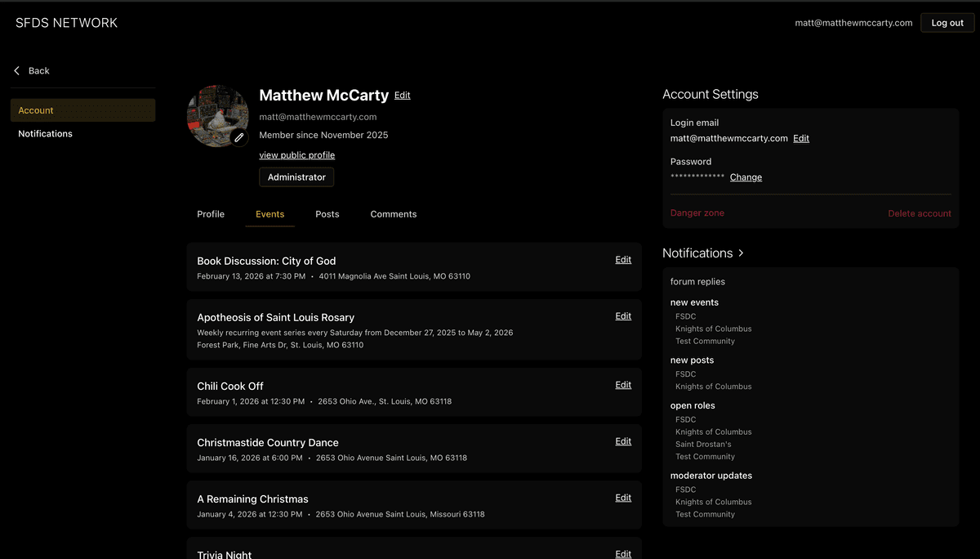This screenshot has width=980, height=559.
Task: Log out of the account
Action: click(947, 23)
